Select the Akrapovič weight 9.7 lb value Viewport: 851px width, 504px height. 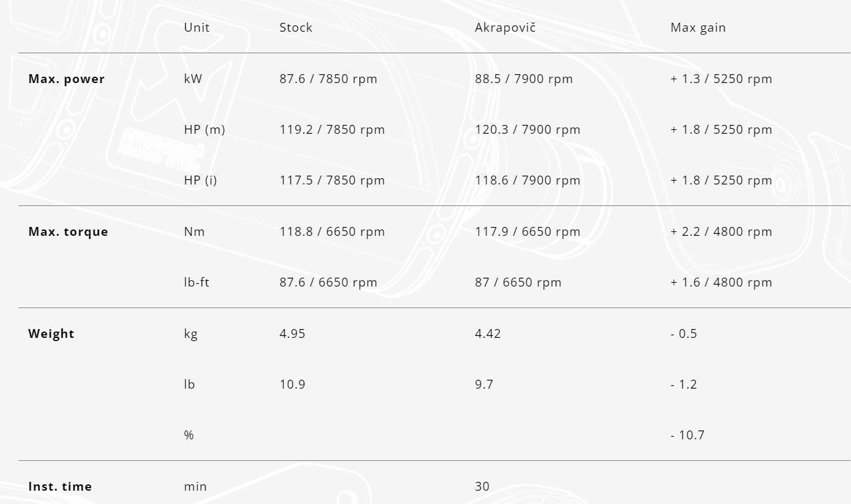[x=484, y=385]
